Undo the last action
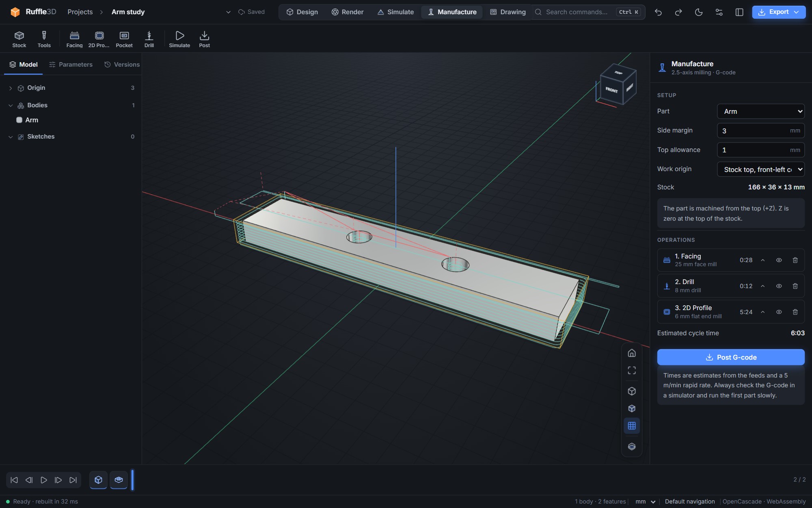Image resolution: width=812 pixels, height=508 pixels. (658, 12)
